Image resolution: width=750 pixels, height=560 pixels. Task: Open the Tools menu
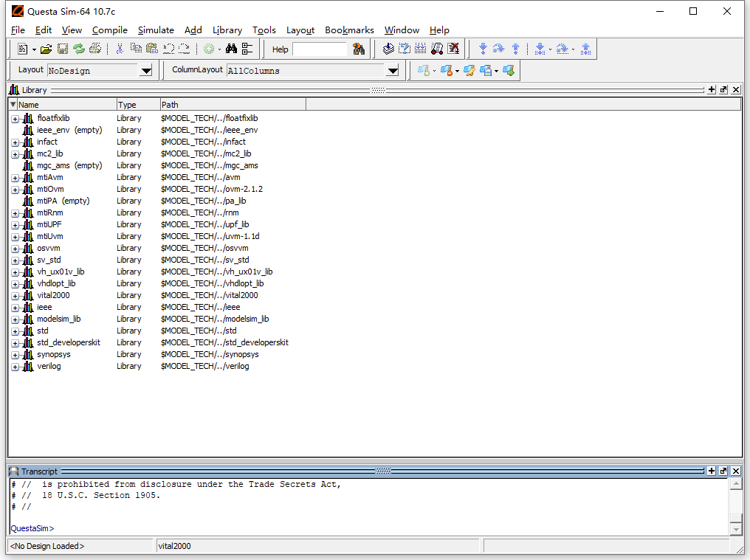tap(264, 30)
